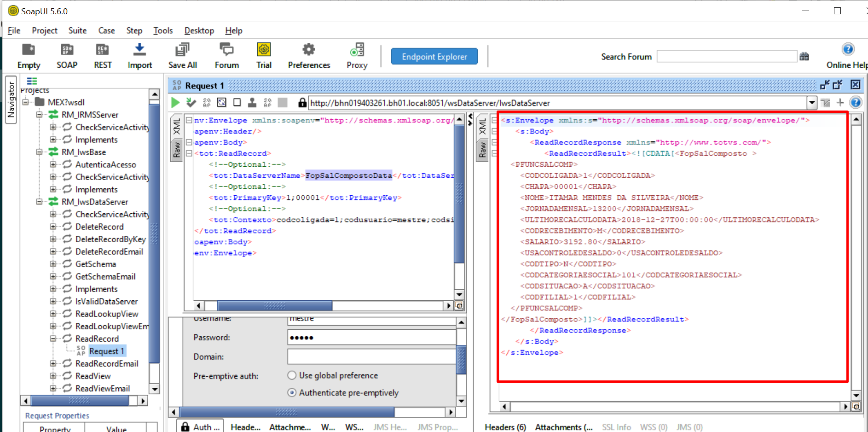Close the Request 1 panel
This screenshot has height=432, width=868.
coord(855,85)
